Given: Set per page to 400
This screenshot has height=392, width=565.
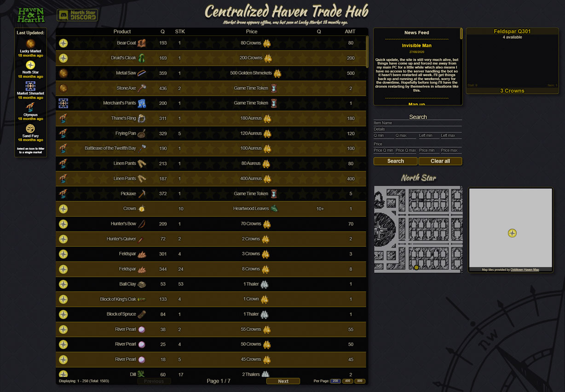Looking at the screenshot, I should [348, 381].
